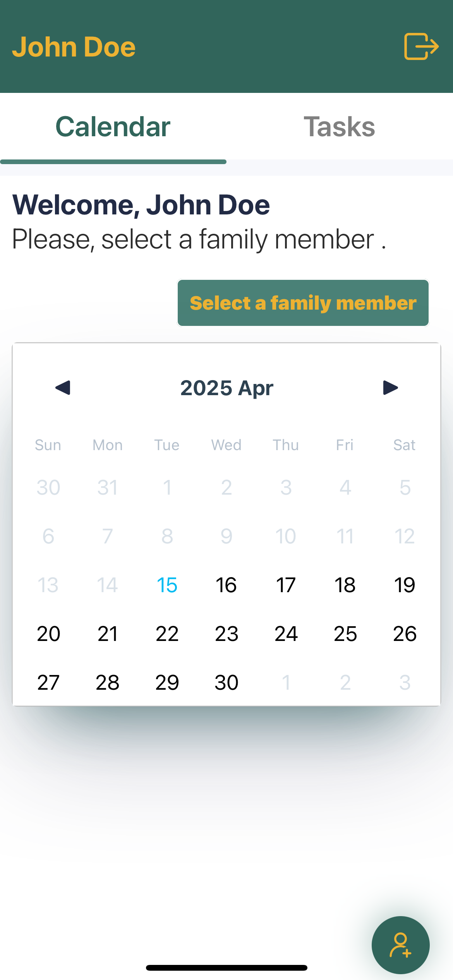The image size is (453, 980).
Task: Select the disabled March 31 date
Action: [108, 487]
